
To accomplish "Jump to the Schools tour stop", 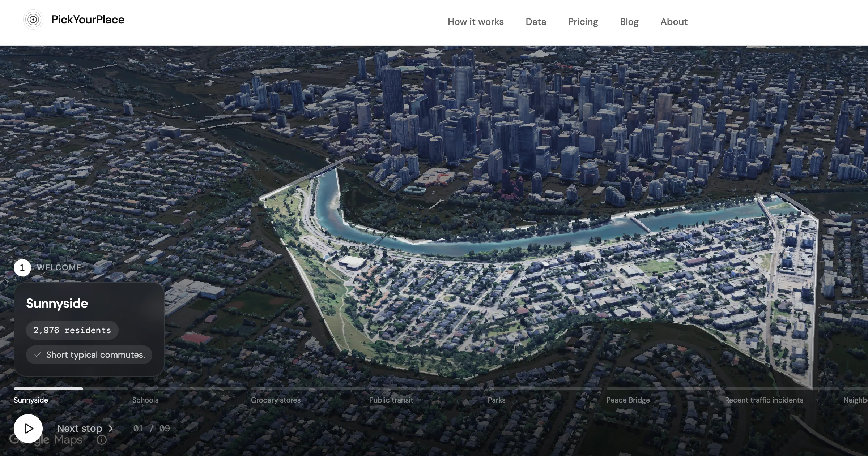I will coord(145,400).
